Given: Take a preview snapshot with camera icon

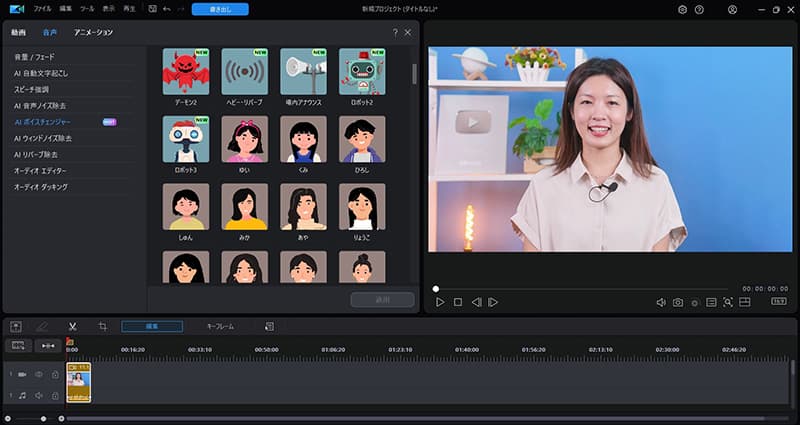Looking at the screenshot, I should tap(678, 303).
